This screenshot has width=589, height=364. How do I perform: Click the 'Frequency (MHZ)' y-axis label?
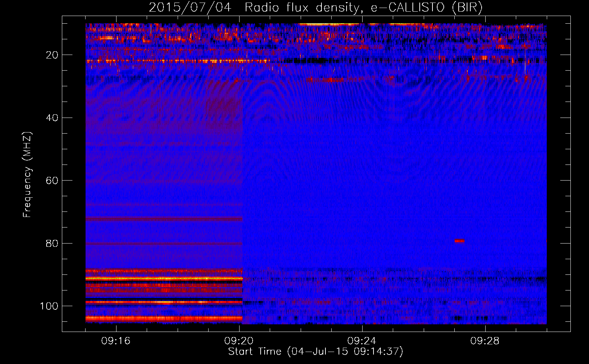coord(27,175)
